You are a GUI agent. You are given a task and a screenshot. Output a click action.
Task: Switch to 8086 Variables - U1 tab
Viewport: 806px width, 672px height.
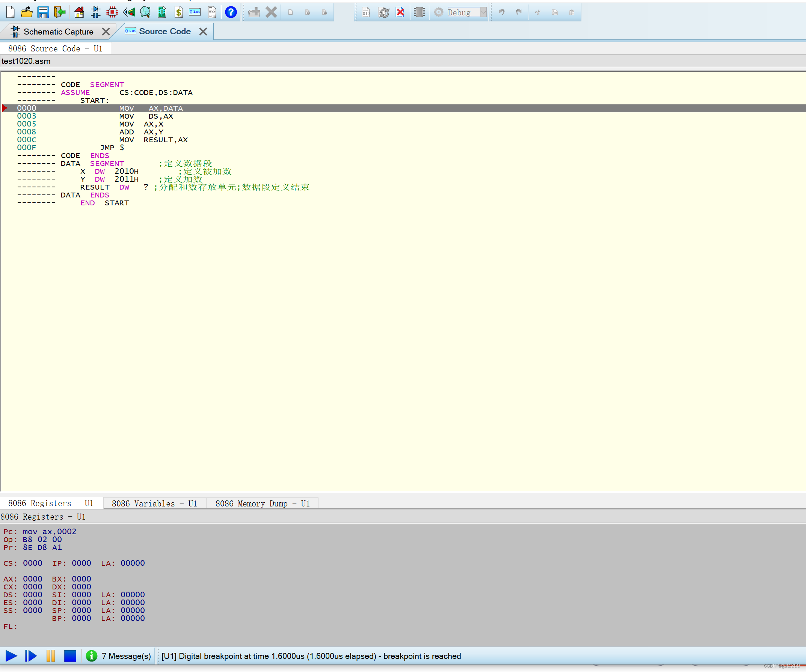154,503
